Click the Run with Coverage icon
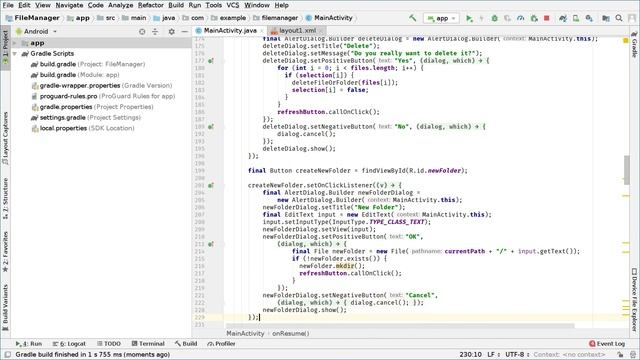 507,18
